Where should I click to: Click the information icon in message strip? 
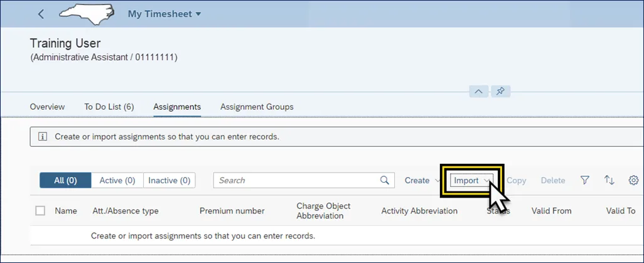43,136
